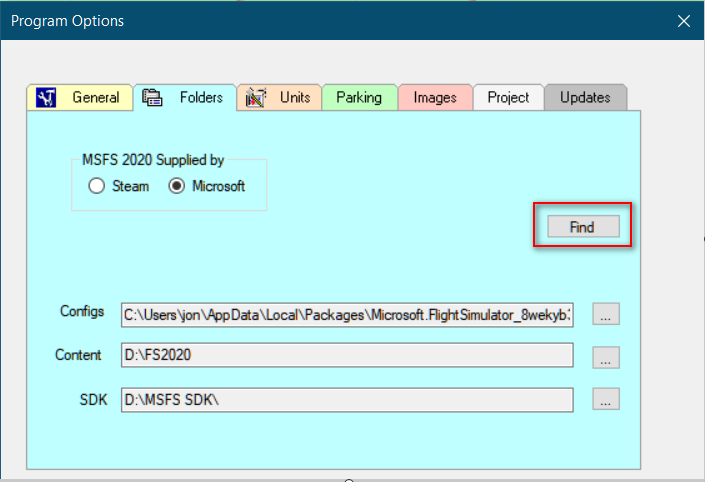Click the Configs path field
The width and height of the screenshot is (705, 482).
click(x=347, y=315)
